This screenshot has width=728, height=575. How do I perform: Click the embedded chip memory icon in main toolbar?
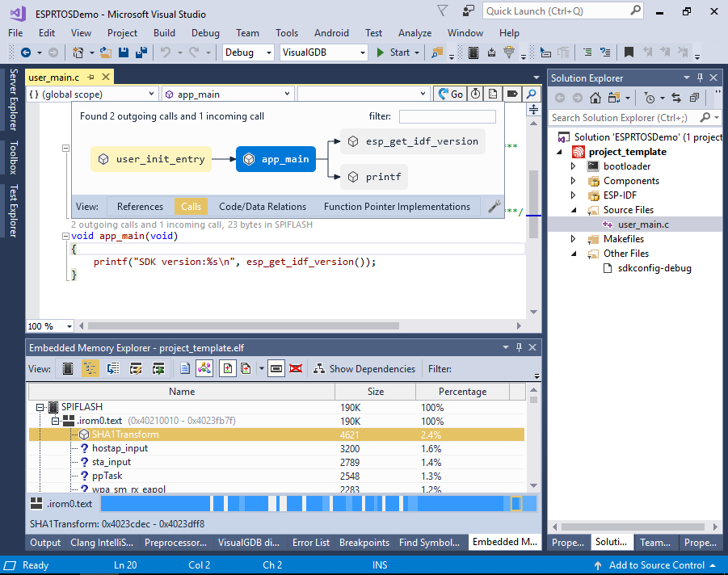[x=473, y=52]
